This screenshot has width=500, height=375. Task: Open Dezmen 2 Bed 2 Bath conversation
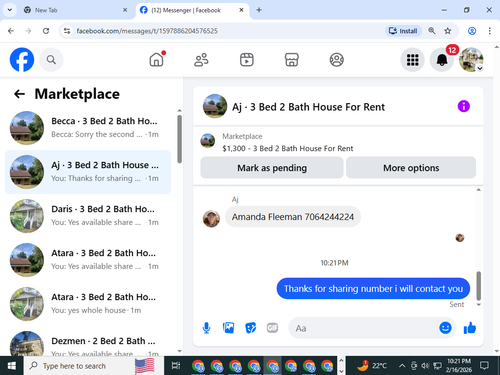click(88, 343)
